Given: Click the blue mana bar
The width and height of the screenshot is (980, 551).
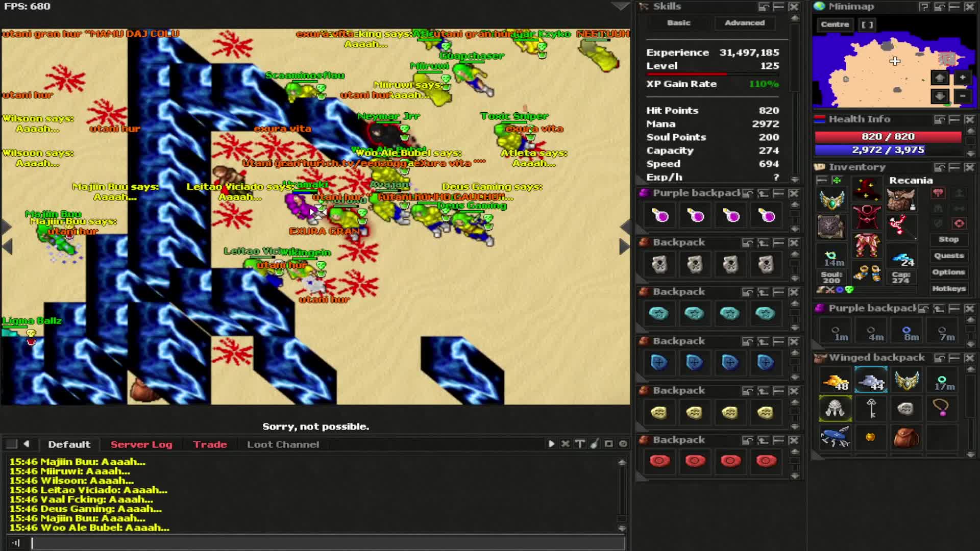Looking at the screenshot, I should pos(888,150).
